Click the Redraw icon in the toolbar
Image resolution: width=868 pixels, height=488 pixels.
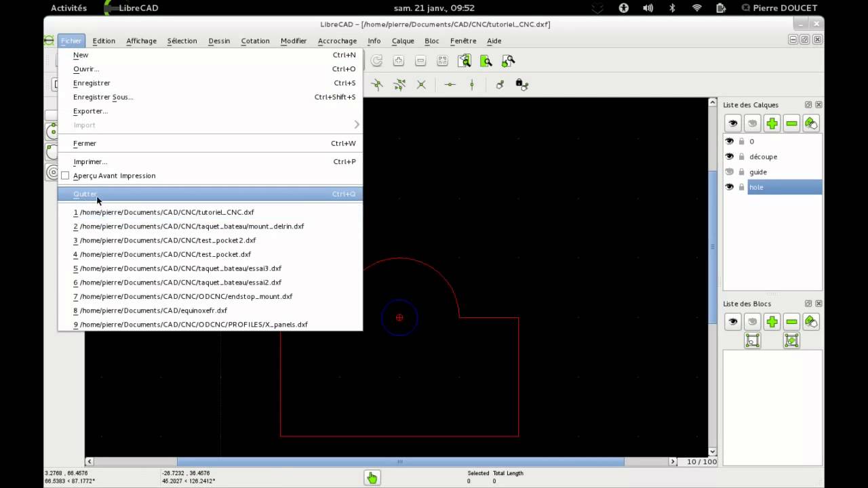376,61
